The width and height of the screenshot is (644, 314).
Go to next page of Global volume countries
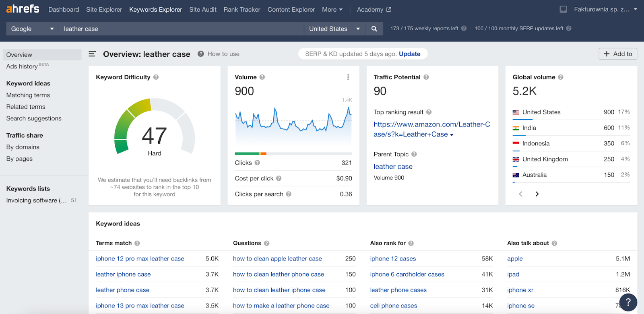point(537,194)
